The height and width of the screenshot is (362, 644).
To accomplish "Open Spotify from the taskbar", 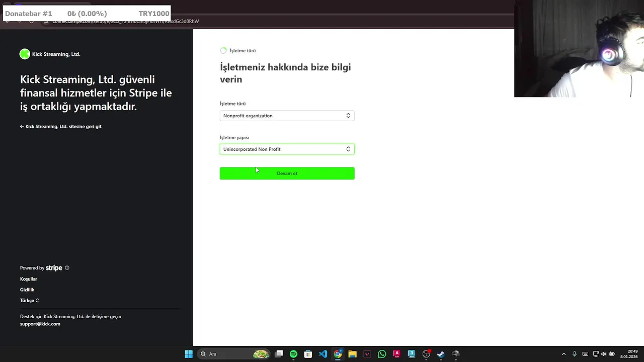I will (x=293, y=354).
